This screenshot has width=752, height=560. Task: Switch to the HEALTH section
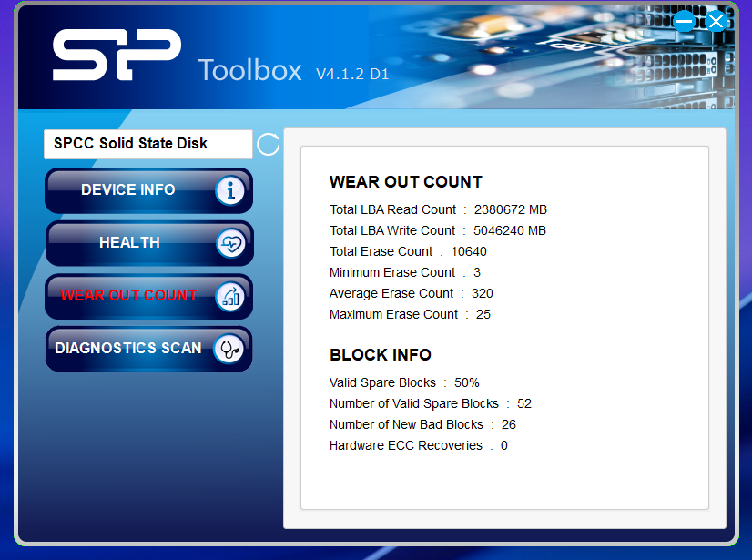129,243
